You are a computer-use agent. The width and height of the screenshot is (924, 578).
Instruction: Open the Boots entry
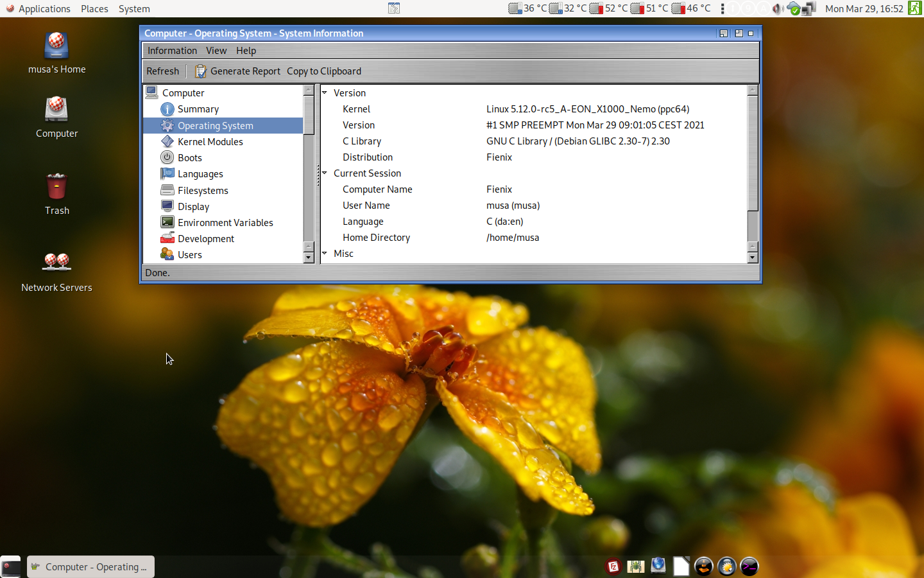tap(189, 158)
